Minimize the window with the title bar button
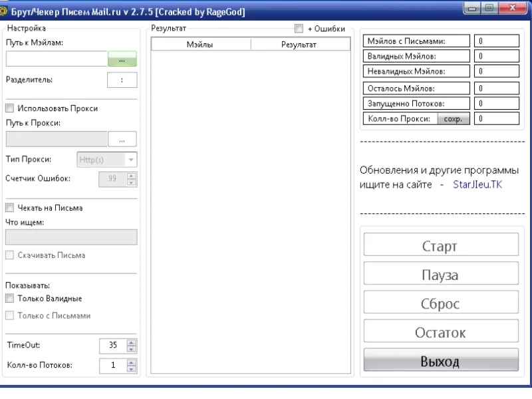 472,8
